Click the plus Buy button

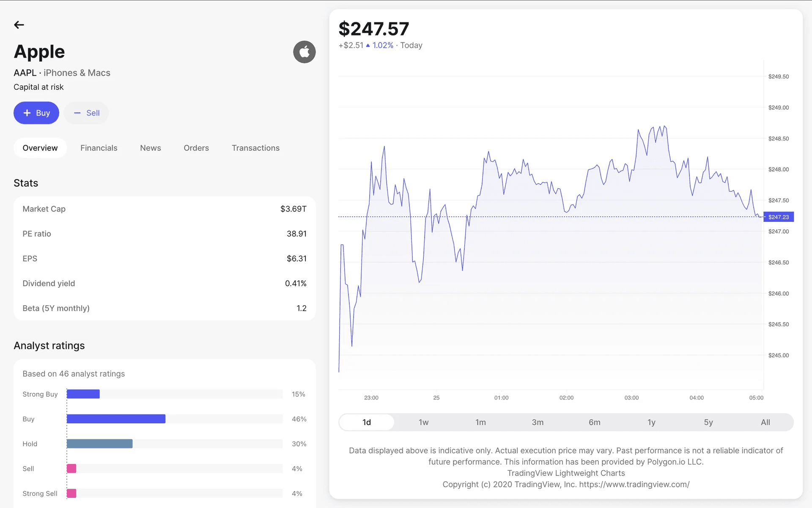pyautogui.click(x=36, y=113)
